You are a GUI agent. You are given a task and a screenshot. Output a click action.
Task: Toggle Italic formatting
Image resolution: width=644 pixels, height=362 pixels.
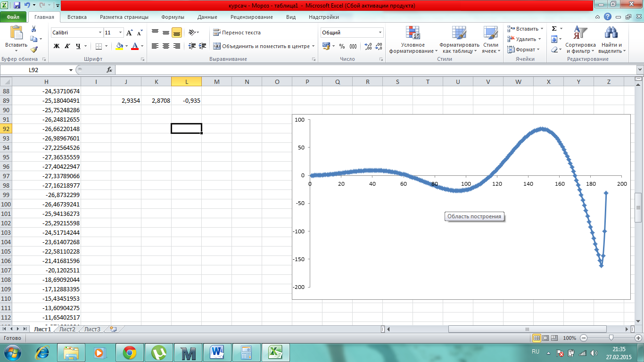click(67, 46)
